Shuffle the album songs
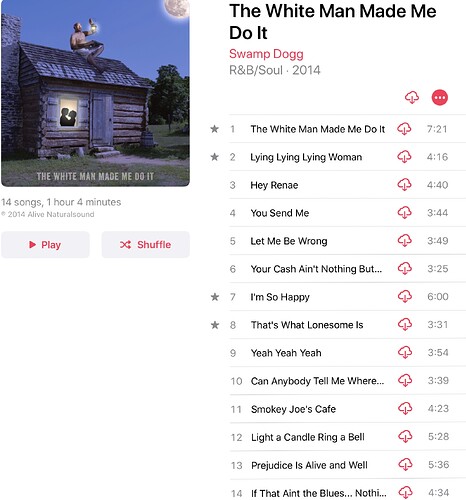This screenshot has height=500, width=466. point(146,245)
